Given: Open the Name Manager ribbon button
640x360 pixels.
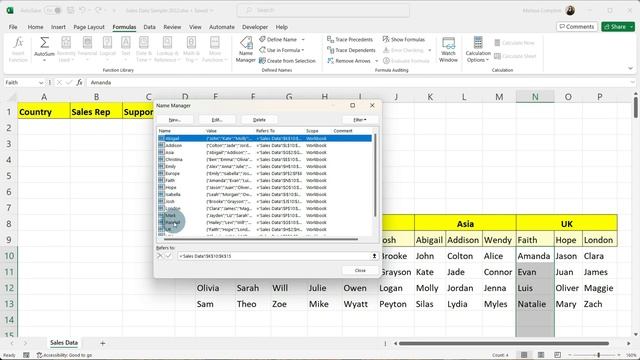Looking at the screenshot, I should point(246,49).
